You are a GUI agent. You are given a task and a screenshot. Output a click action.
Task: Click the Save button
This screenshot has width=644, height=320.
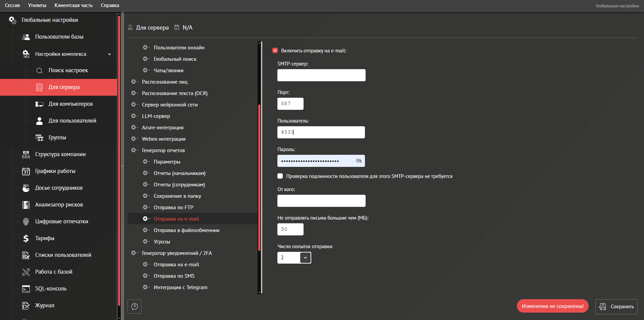click(616, 307)
